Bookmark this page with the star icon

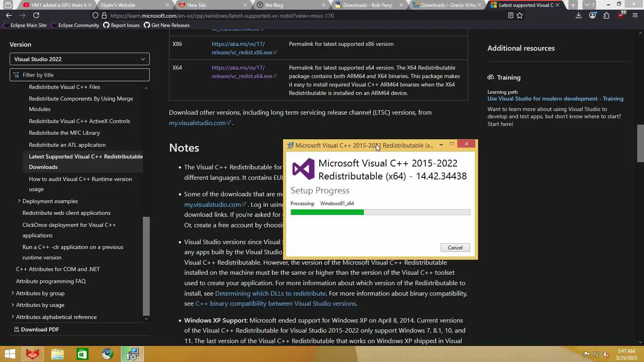pos(520,16)
